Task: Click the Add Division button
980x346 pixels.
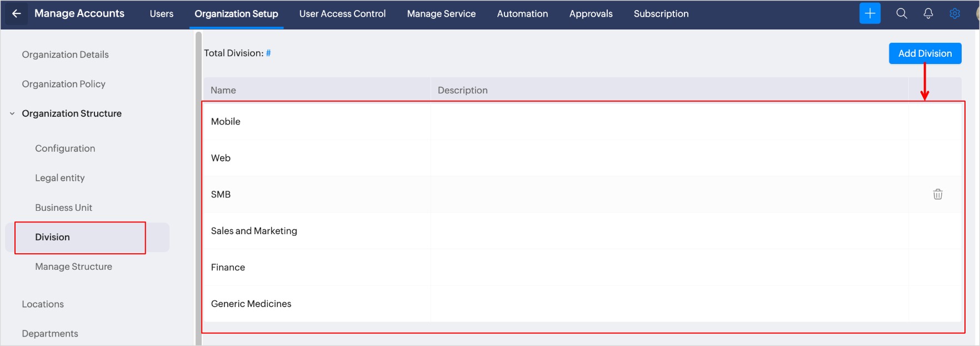Action: tap(924, 53)
